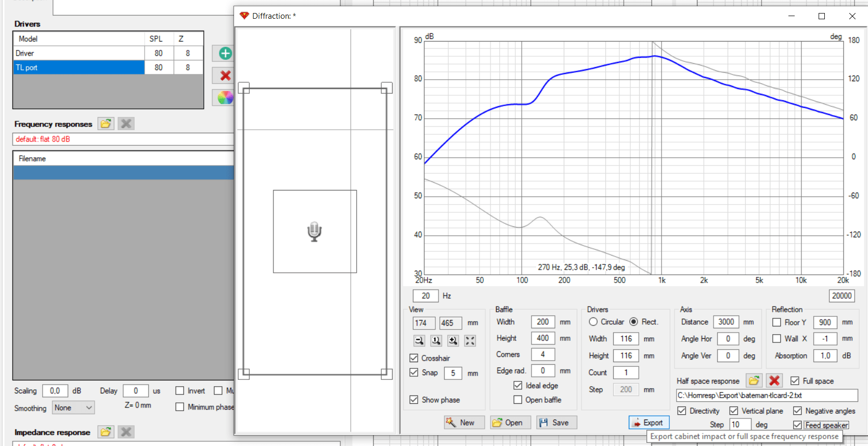Click the green add driver icon

225,53
